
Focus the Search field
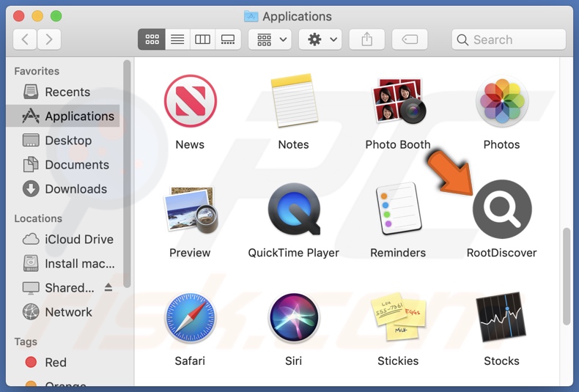coord(509,40)
